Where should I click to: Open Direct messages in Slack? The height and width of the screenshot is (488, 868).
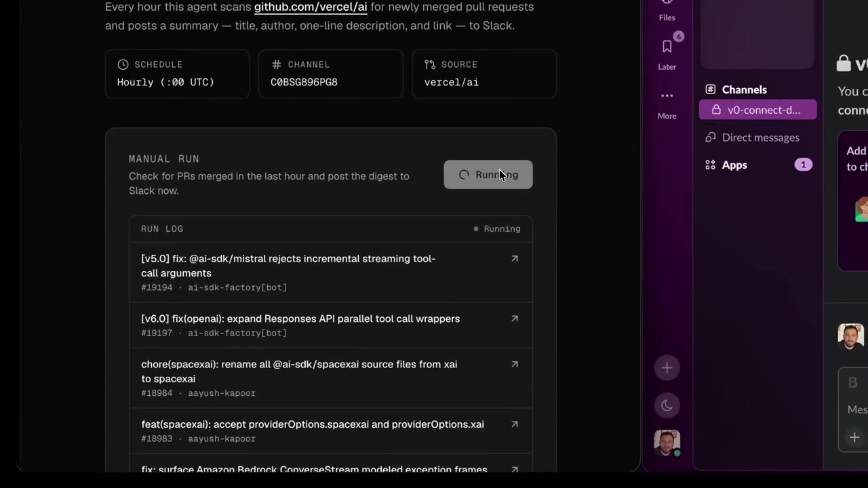pos(753,138)
